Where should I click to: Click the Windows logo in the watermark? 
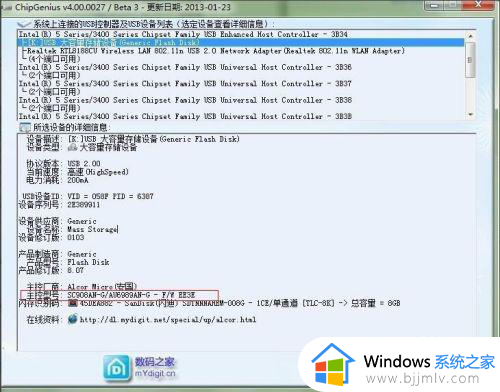pyautogui.click(x=332, y=365)
